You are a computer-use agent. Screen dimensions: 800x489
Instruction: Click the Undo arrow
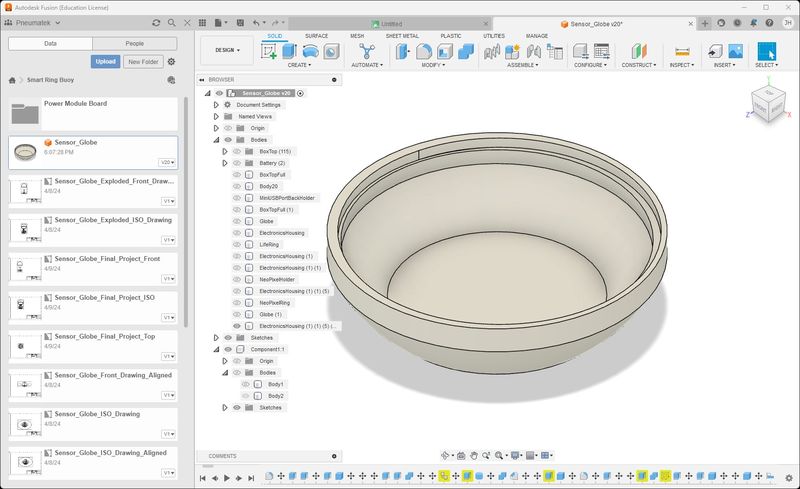256,23
